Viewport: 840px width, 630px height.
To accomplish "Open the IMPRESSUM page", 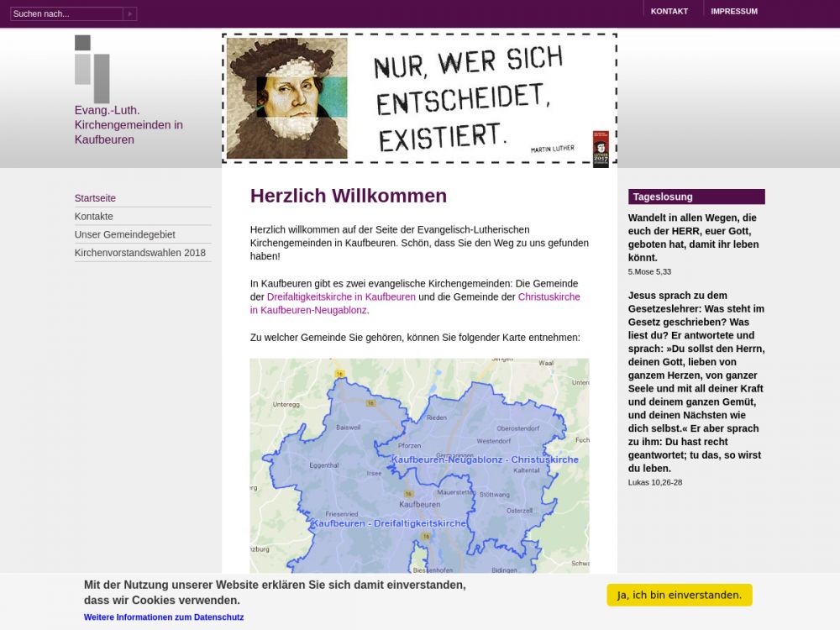I will click(x=733, y=11).
